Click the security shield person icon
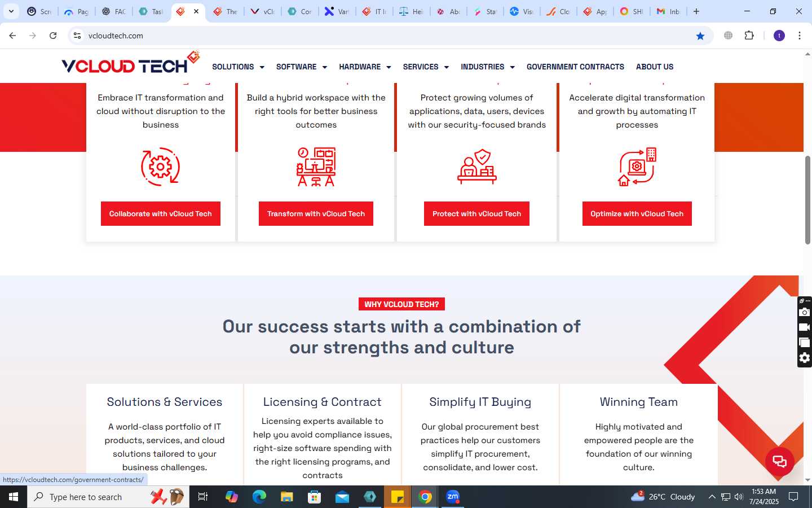This screenshot has height=508, width=812. [477, 167]
